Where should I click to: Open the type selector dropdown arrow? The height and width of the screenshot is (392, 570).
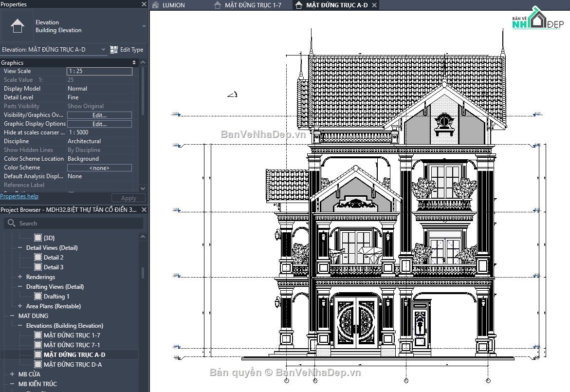[144, 26]
